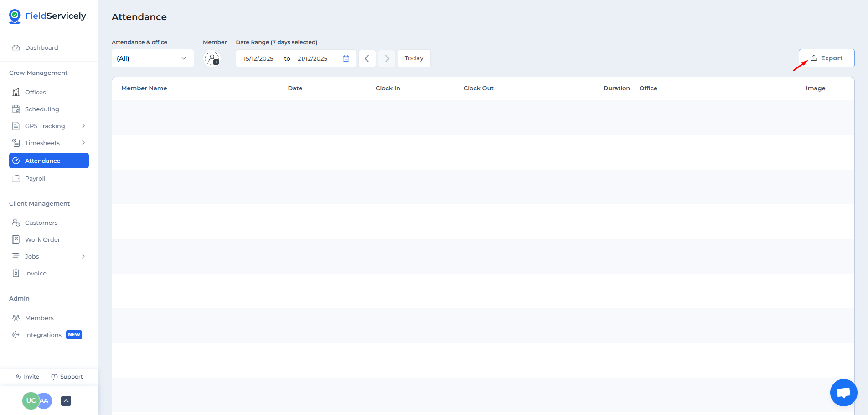Open the date range calendar picker icon

[346, 58]
